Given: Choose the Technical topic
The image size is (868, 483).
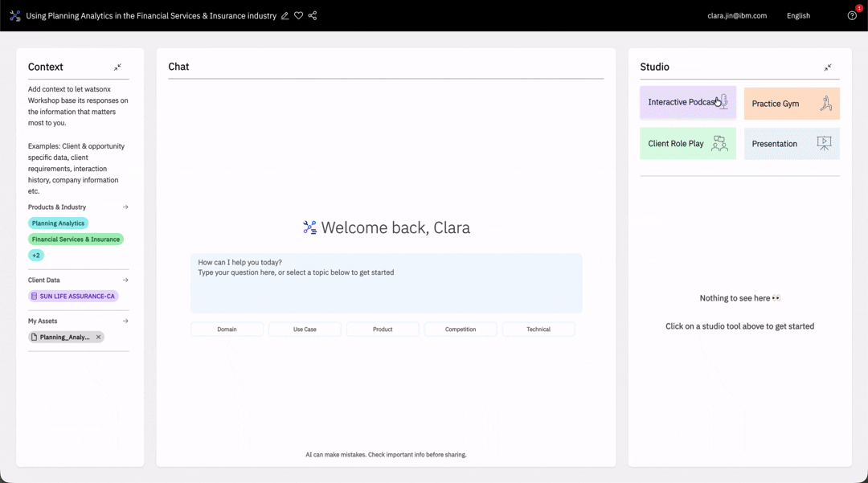Looking at the screenshot, I should coord(538,330).
